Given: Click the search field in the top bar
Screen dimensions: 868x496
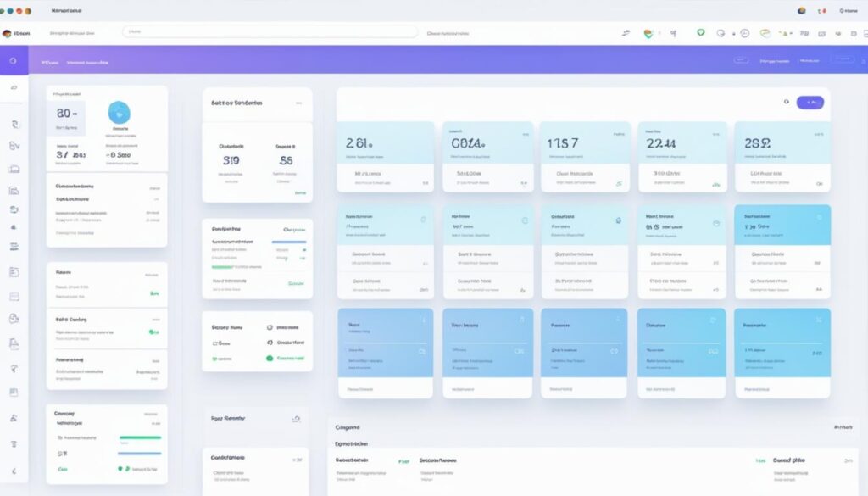Looking at the screenshot, I should [270, 32].
